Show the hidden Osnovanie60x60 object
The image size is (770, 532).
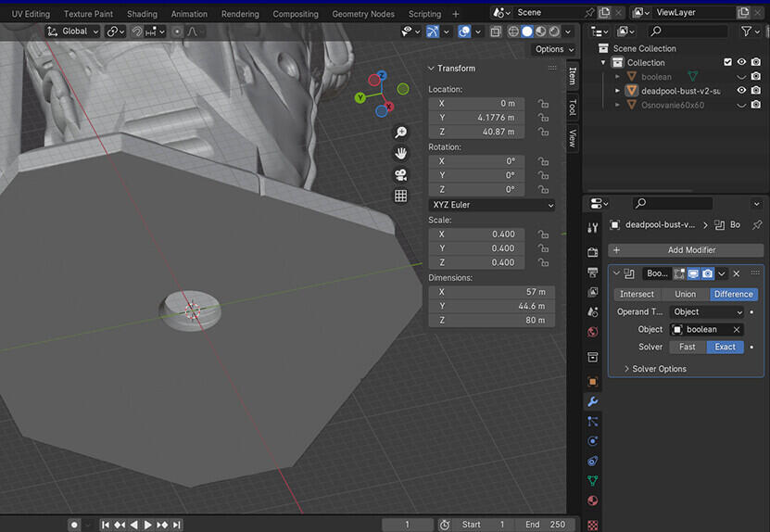pyautogui.click(x=741, y=105)
